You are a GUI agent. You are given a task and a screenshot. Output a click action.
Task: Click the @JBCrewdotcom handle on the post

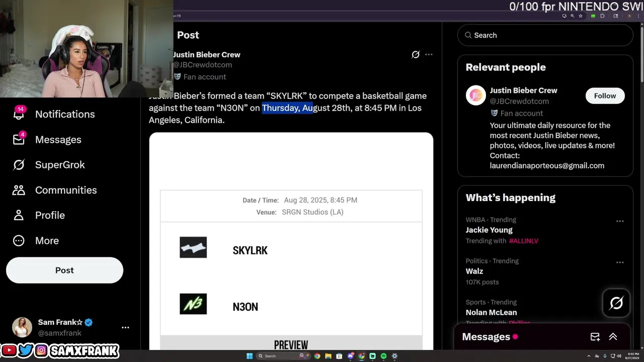[203, 65]
